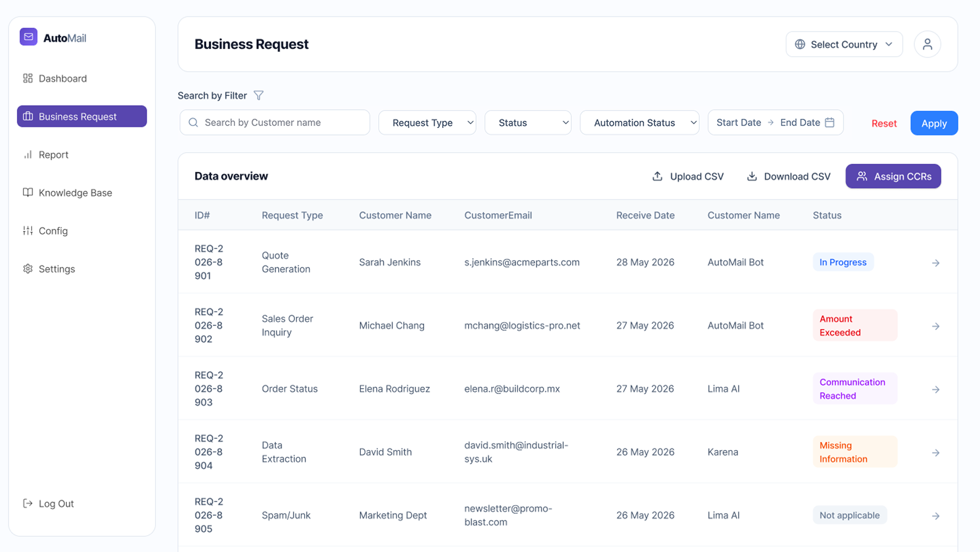
Task: Click elena.r@buildcorp.mx email
Action: pyautogui.click(x=512, y=389)
